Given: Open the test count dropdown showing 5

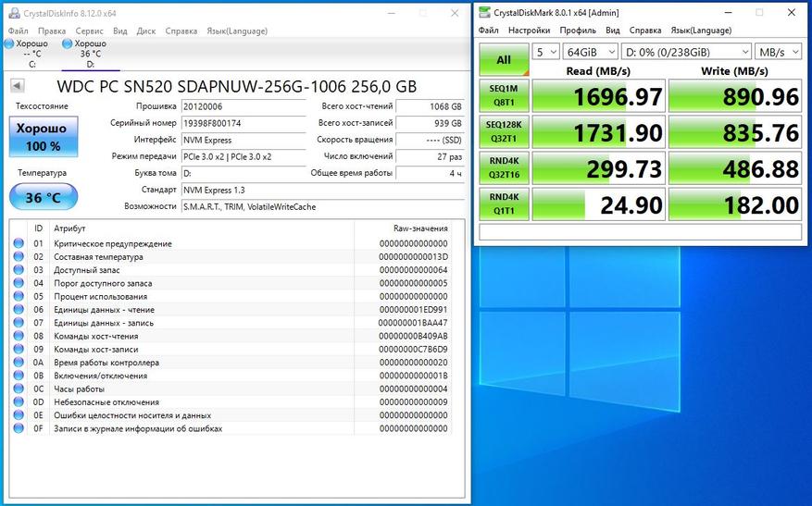Looking at the screenshot, I should (x=546, y=52).
